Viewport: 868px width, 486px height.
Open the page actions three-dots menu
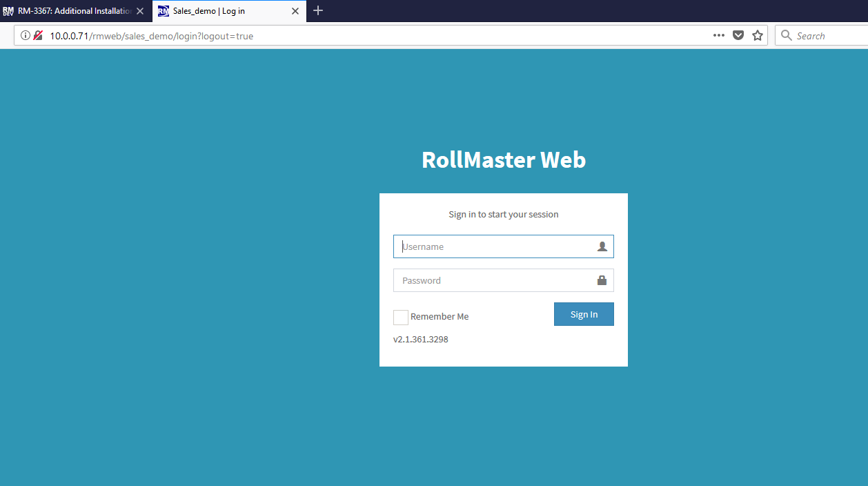(x=718, y=36)
